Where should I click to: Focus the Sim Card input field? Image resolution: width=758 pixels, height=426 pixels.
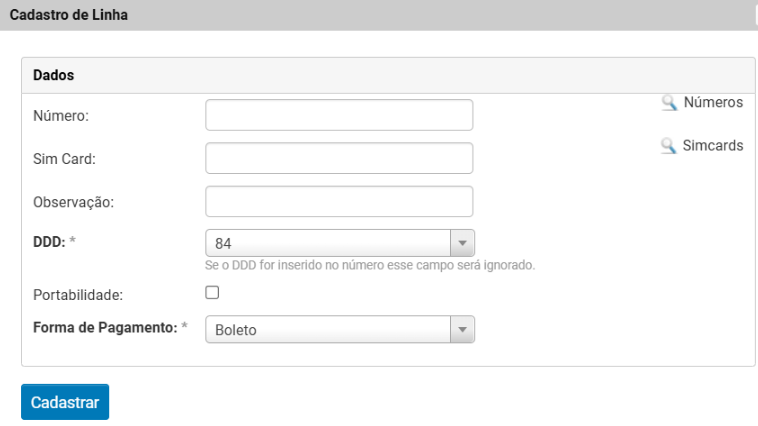point(338,158)
